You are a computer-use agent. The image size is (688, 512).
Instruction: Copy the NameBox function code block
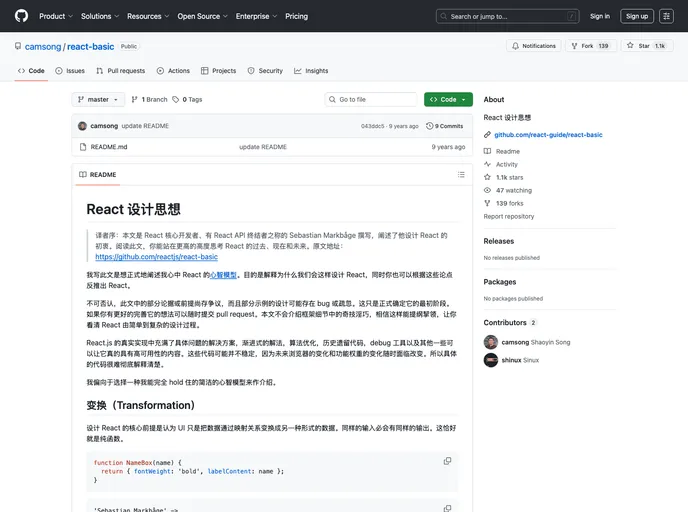click(x=447, y=461)
